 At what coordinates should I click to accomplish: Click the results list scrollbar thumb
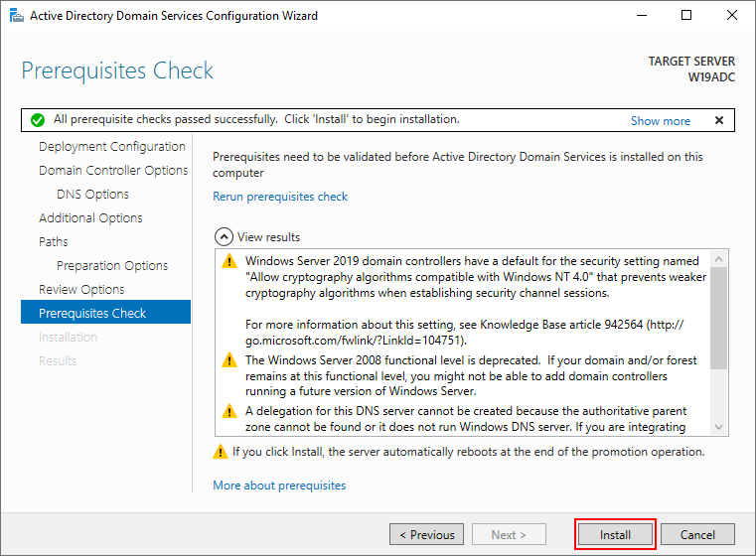718,318
